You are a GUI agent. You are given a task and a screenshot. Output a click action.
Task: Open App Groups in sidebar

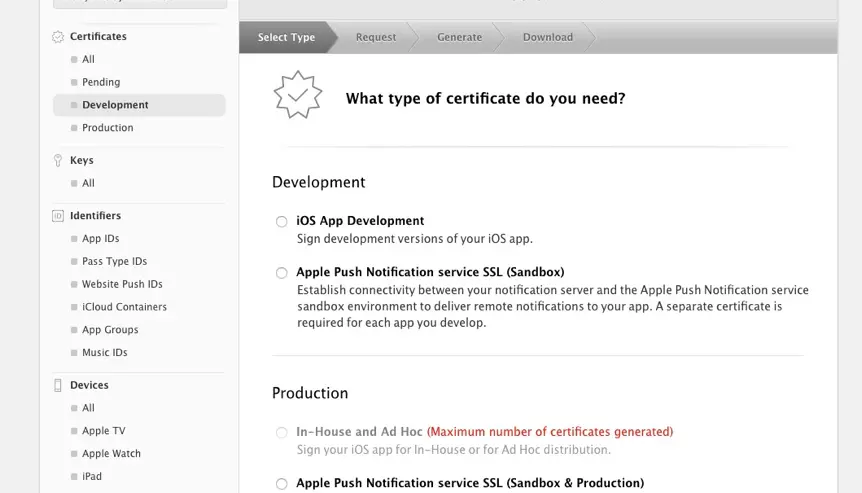pyautogui.click(x=110, y=330)
